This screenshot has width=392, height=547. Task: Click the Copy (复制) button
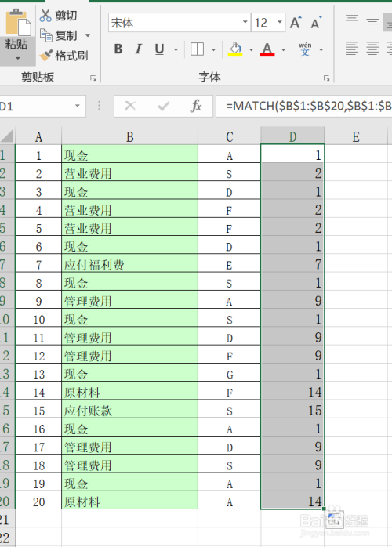(x=59, y=35)
